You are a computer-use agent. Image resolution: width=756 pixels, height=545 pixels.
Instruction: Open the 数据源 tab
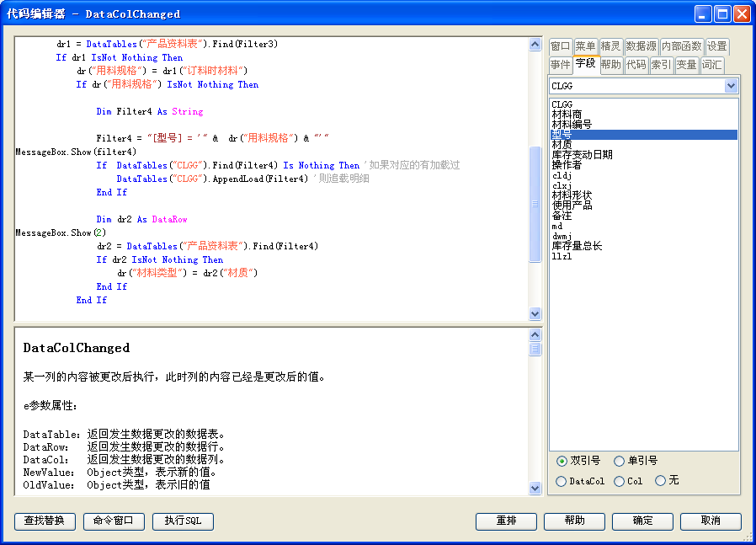(642, 46)
